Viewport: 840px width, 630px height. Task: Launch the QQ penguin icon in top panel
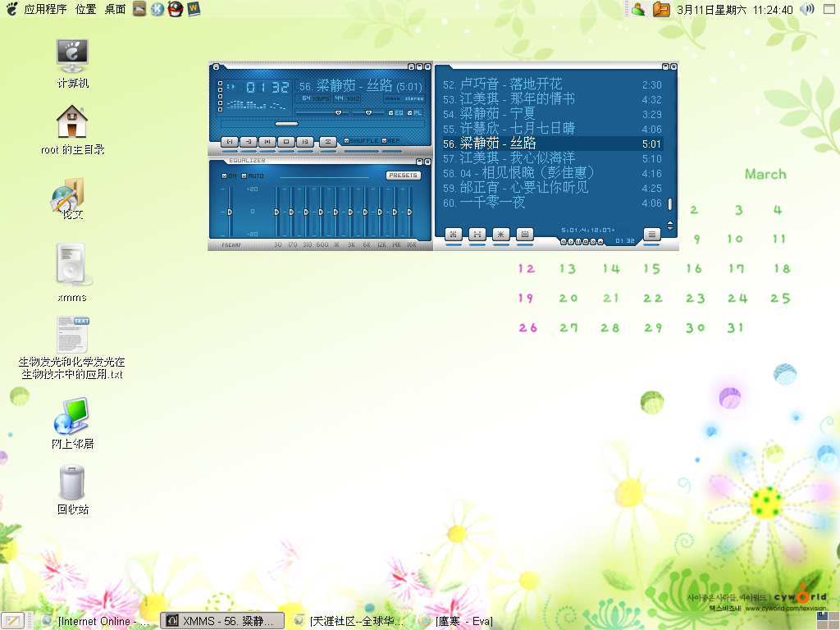pos(176,9)
